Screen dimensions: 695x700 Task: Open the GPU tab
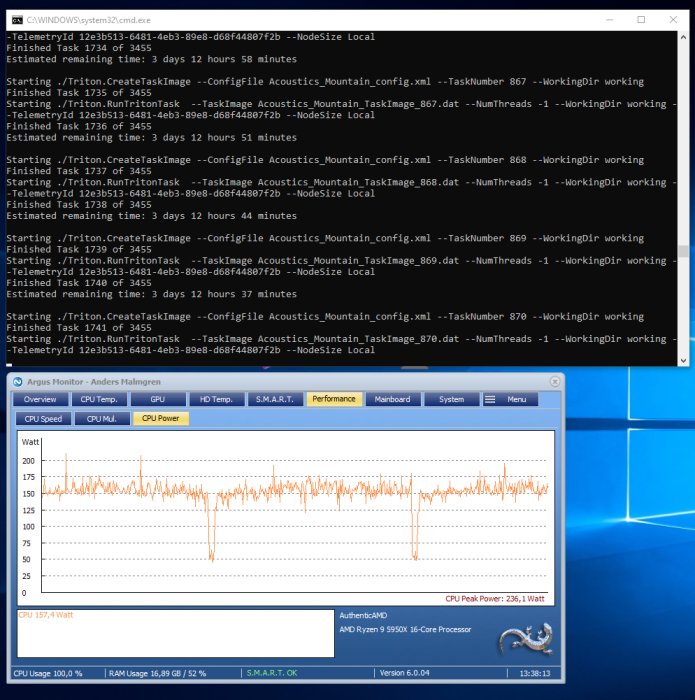click(x=158, y=399)
